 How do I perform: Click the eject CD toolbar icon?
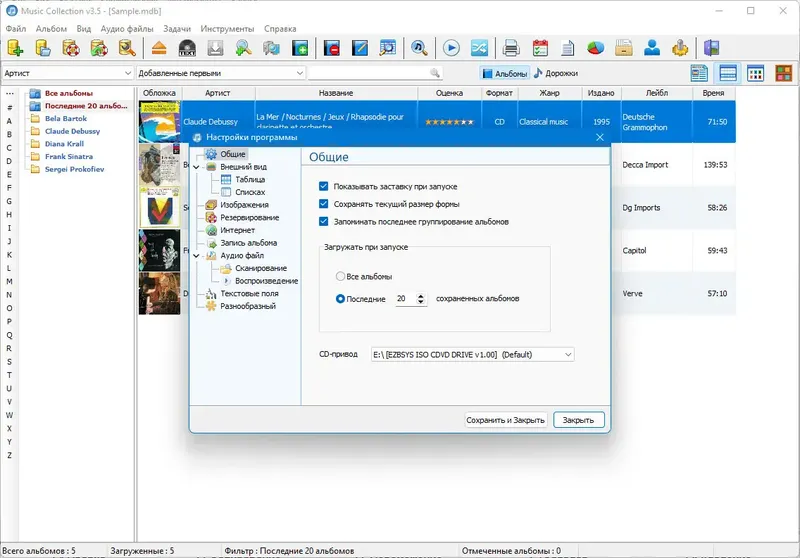click(x=159, y=48)
